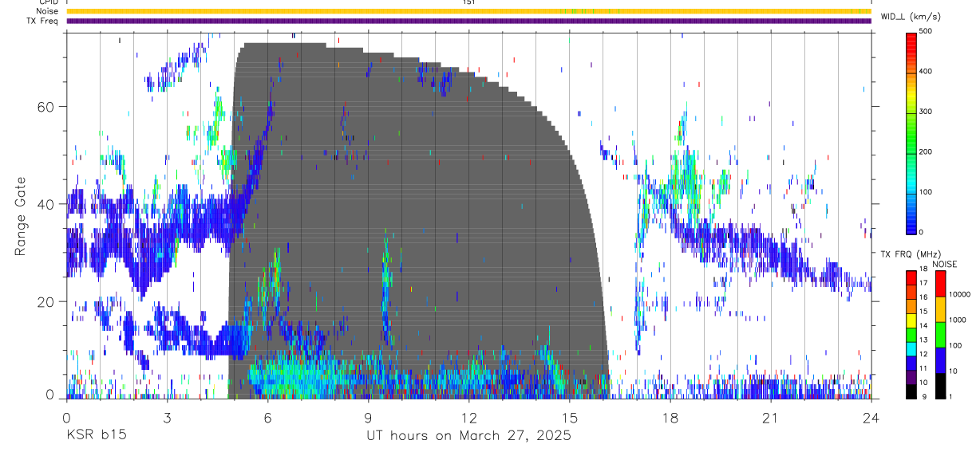
Task: Pick the yellow 1000–10000 segment of NOISE bar
Action: point(940,309)
